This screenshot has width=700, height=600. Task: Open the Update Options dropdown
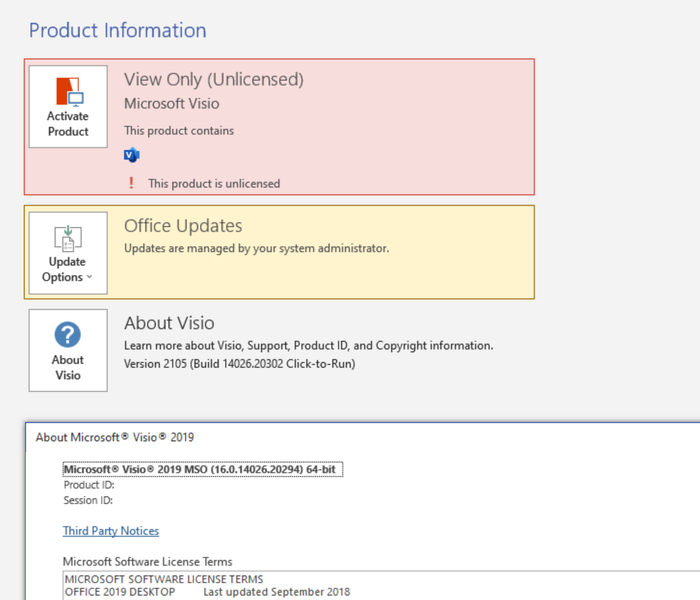68,253
